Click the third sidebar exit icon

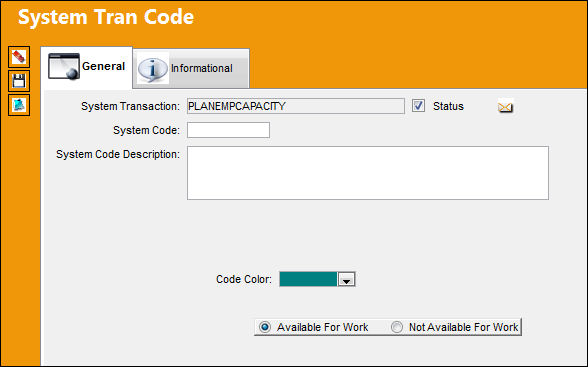(19, 105)
